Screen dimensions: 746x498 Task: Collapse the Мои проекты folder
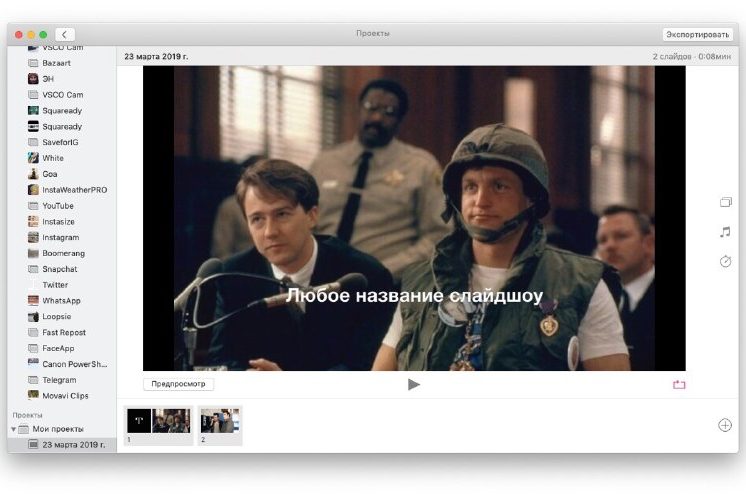tap(14, 429)
